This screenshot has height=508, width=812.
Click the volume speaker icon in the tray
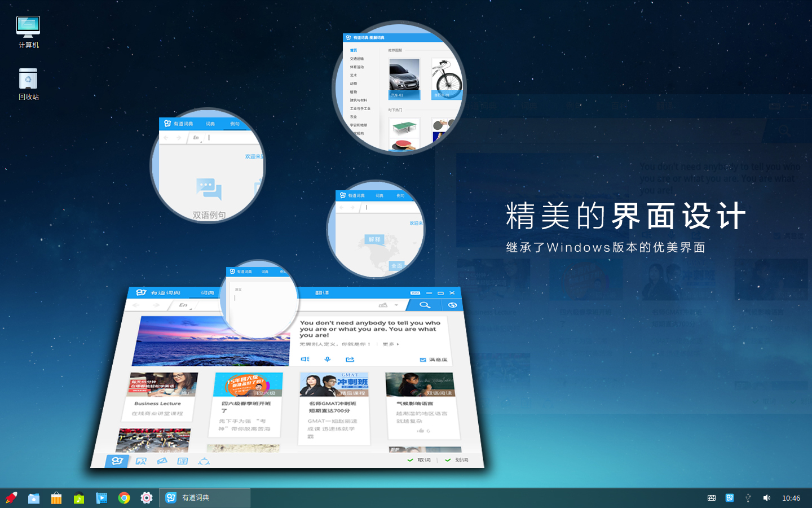[766, 498]
